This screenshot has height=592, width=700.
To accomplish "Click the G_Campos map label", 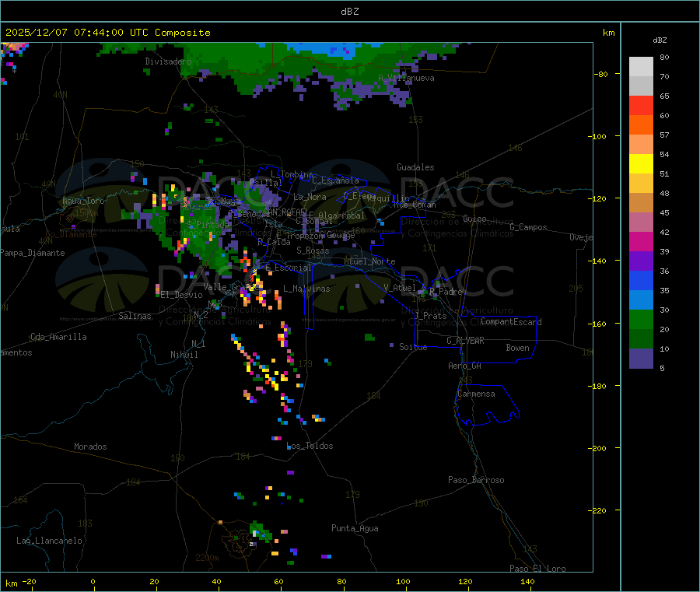I will click(528, 227).
